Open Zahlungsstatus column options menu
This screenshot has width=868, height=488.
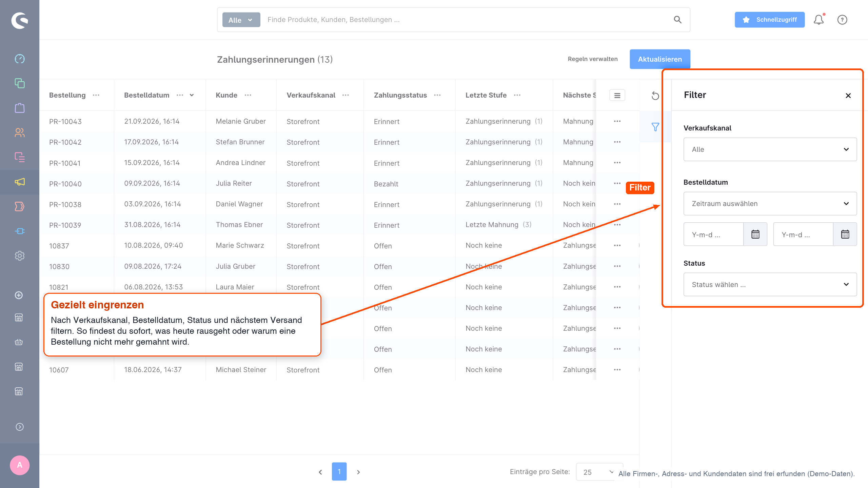437,95
